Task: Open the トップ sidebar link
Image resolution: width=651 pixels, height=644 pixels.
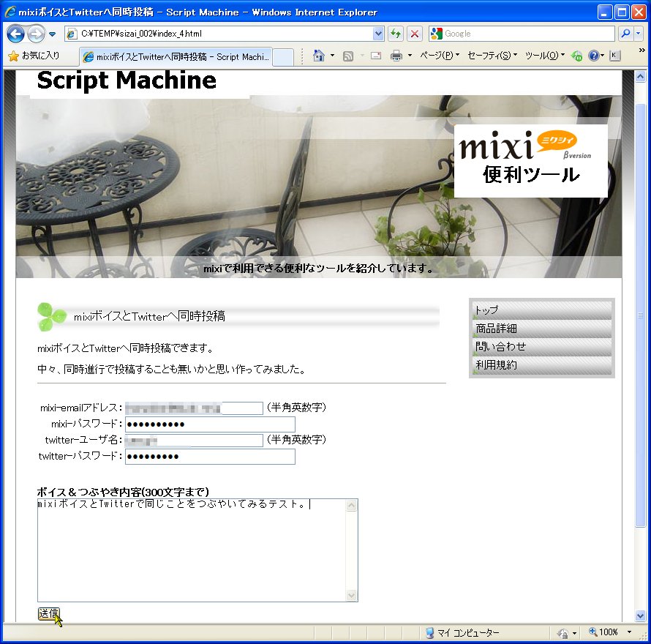Action: pyautogui.click(x=542, y=310)
